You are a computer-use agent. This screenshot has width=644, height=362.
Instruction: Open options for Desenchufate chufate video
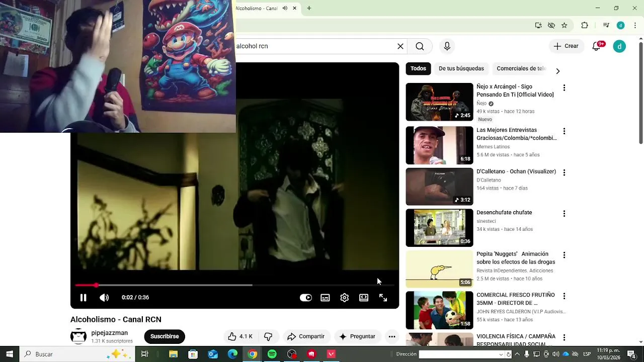(564, 214)
